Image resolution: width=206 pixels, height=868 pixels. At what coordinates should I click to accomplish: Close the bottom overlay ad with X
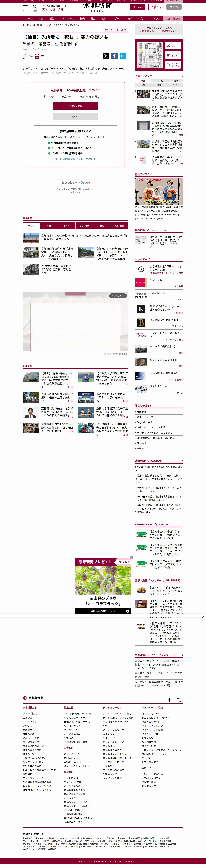[203, 617]
